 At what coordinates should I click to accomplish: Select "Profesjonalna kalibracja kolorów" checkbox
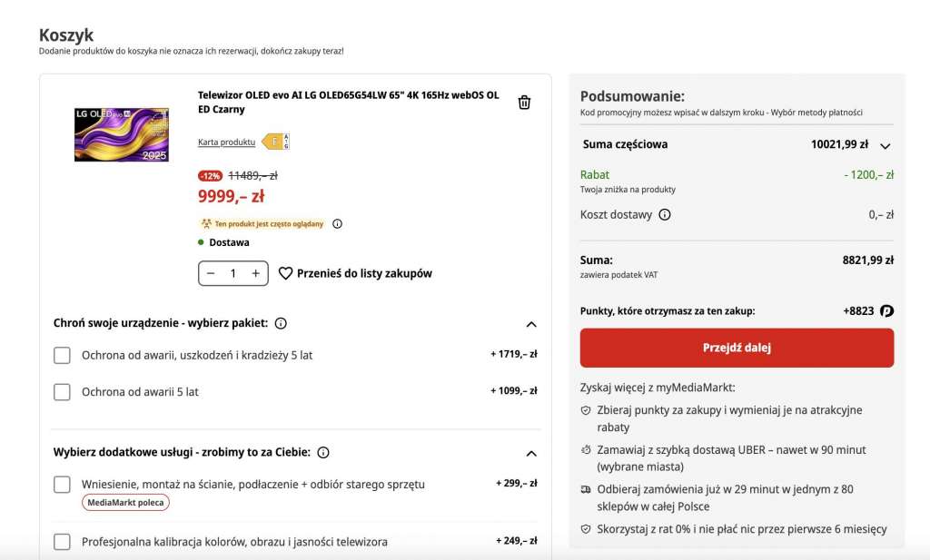pyautogui.click(x=62, y=541)
